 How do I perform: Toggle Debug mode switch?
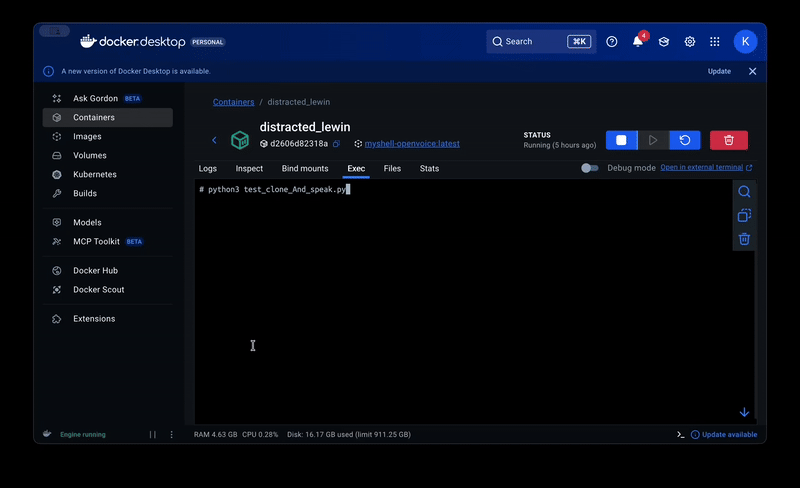coord(589,168)
